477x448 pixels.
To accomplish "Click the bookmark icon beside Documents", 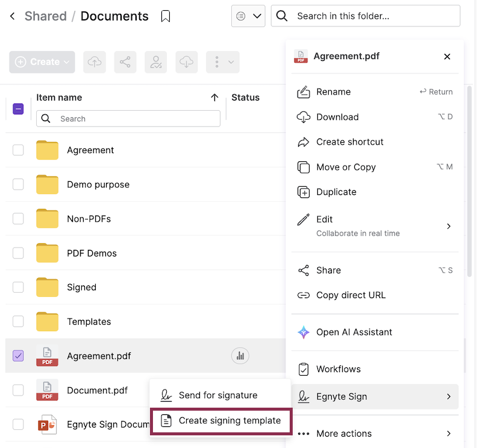I will click(166, 16).
